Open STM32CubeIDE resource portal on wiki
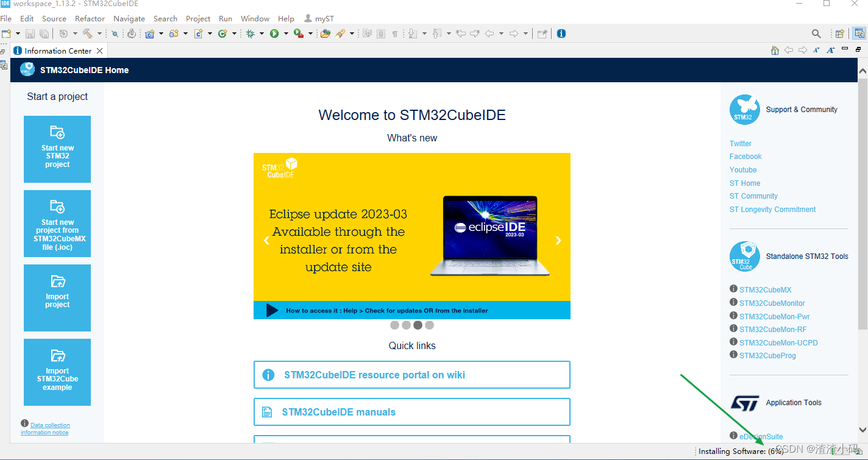868x460 pixels. pyautogui.click(x=412, y=375)
